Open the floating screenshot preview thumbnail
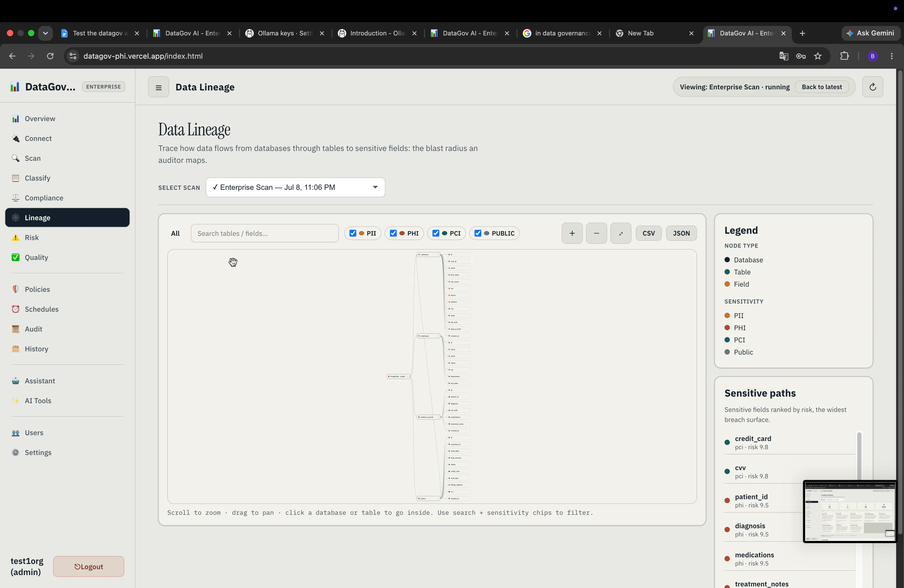The width and height of the screenshot is (904, 588). [850, 511]
